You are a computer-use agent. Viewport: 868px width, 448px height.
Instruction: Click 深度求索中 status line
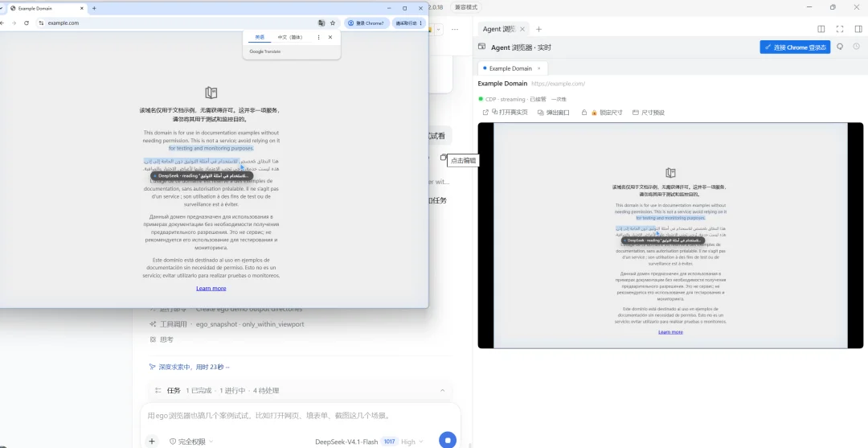click(189, 367)
